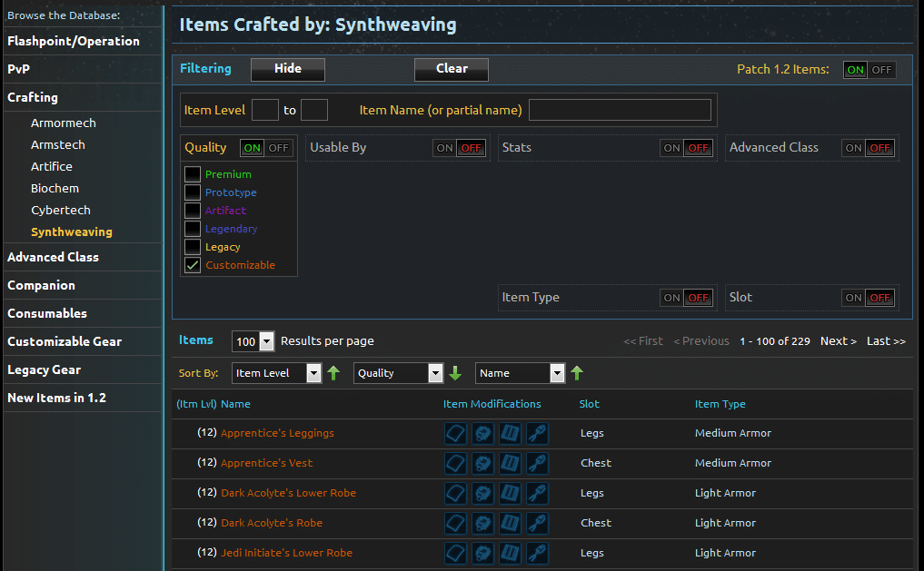The height and width of the screenshot is (571, 924).
Task: Uncheck the Customizable quality checkbox
Action: coord(193,265)
